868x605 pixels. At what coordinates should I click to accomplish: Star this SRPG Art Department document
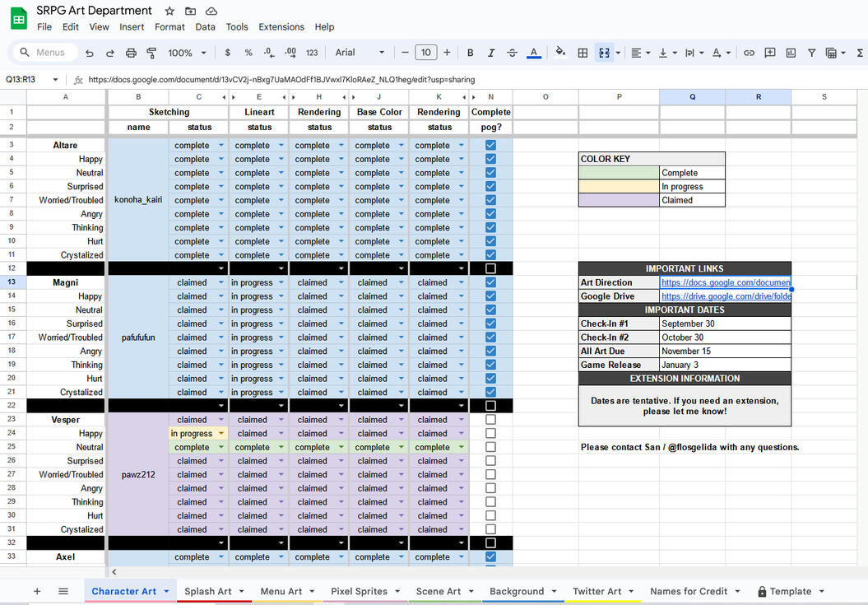[169, 11]
